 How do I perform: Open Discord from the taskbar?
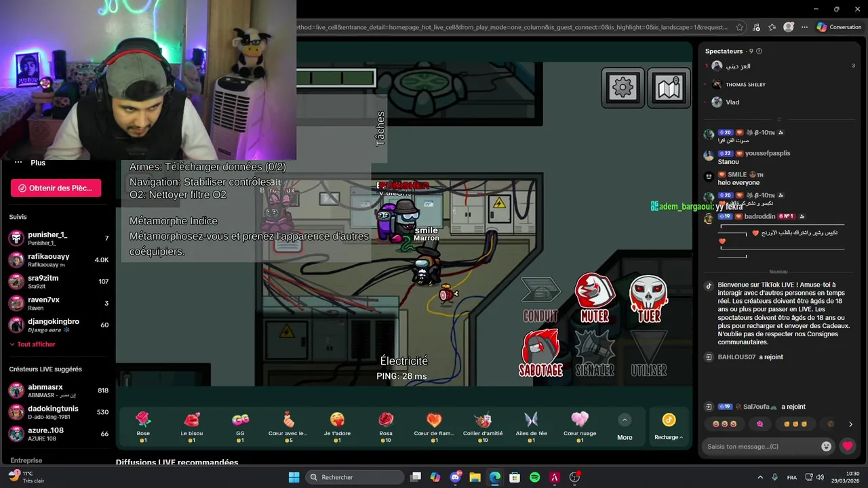[x=455, y=477]
